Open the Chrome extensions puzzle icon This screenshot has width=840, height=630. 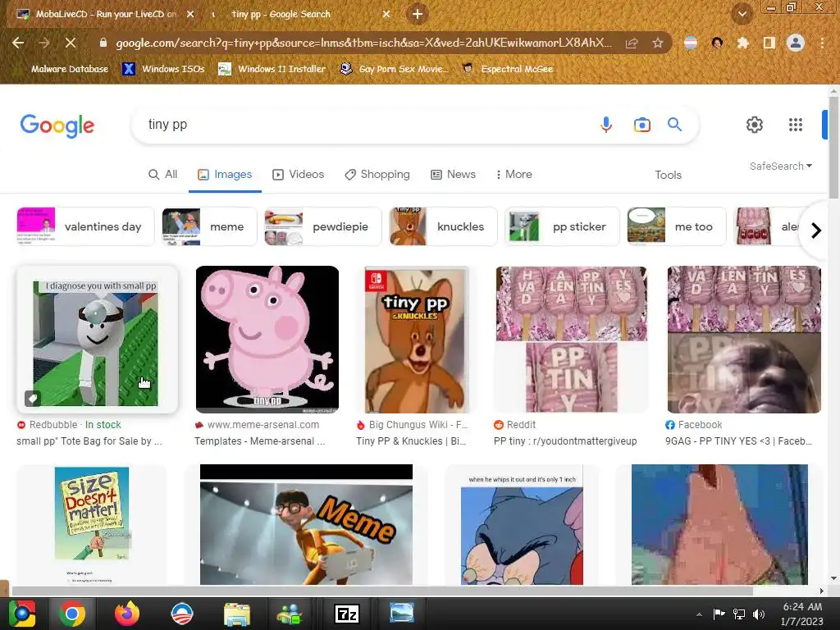click(x=743, y=43)
